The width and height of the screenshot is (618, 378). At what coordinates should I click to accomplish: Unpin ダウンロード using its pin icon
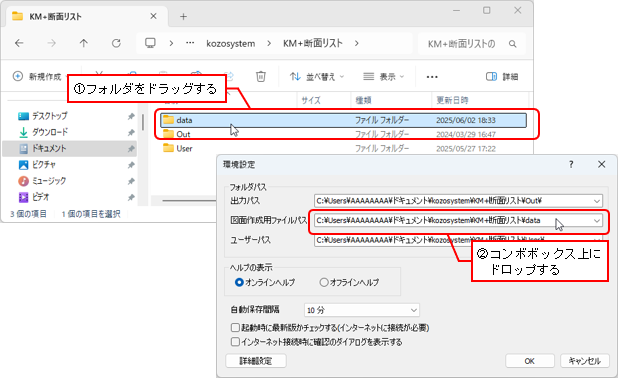tap(131, 132)
